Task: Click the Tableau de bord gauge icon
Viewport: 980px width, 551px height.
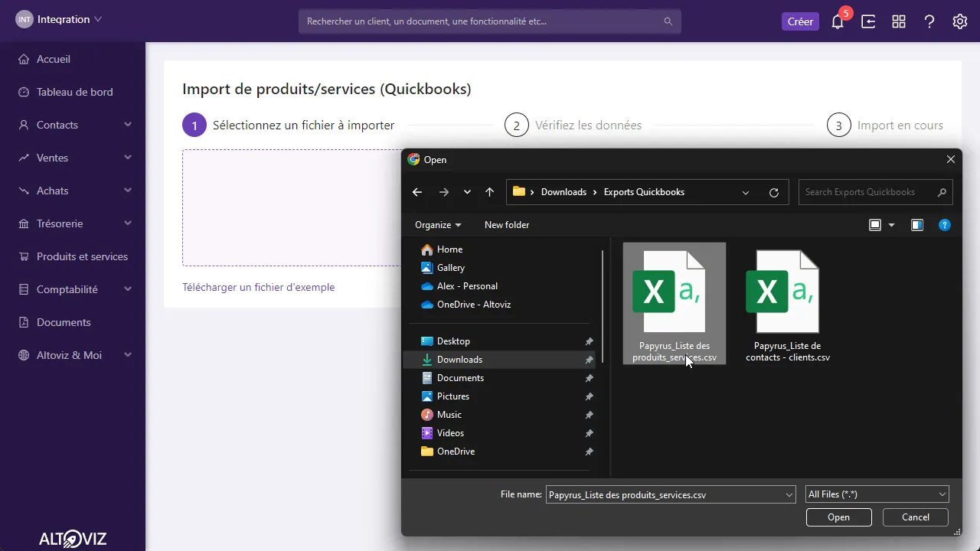Action: click(x=24, y=92)
